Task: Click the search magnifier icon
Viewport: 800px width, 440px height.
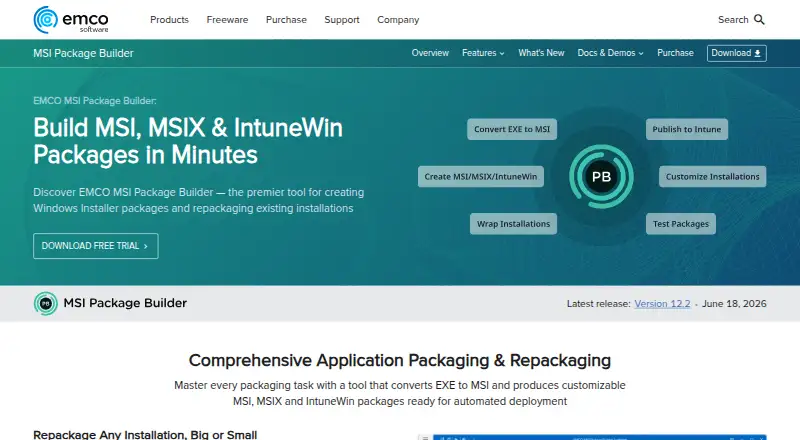Action: (x=759, y=19)
